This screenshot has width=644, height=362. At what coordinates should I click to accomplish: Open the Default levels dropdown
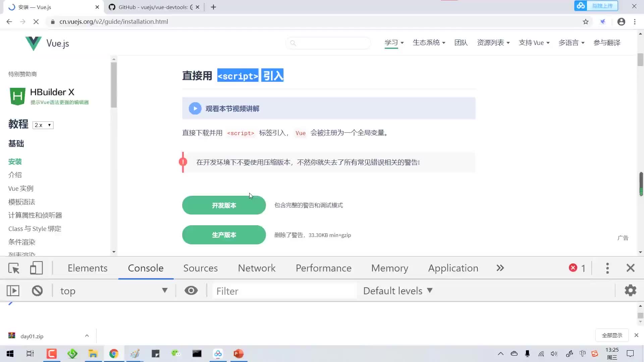tap(398, 291)
